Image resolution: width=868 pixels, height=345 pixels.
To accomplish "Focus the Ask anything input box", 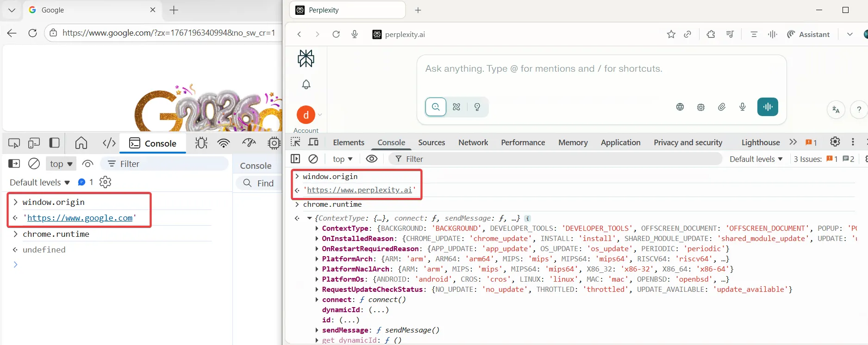I will [x=601, y=69].
